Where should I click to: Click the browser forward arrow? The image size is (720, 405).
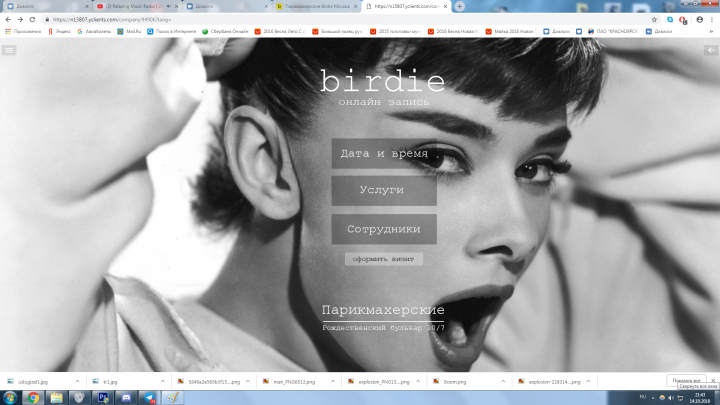click(20, 20)
